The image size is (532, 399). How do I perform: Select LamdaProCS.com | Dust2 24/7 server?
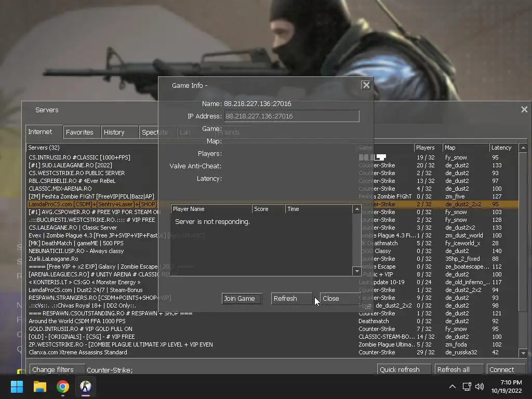pos(272,290)
